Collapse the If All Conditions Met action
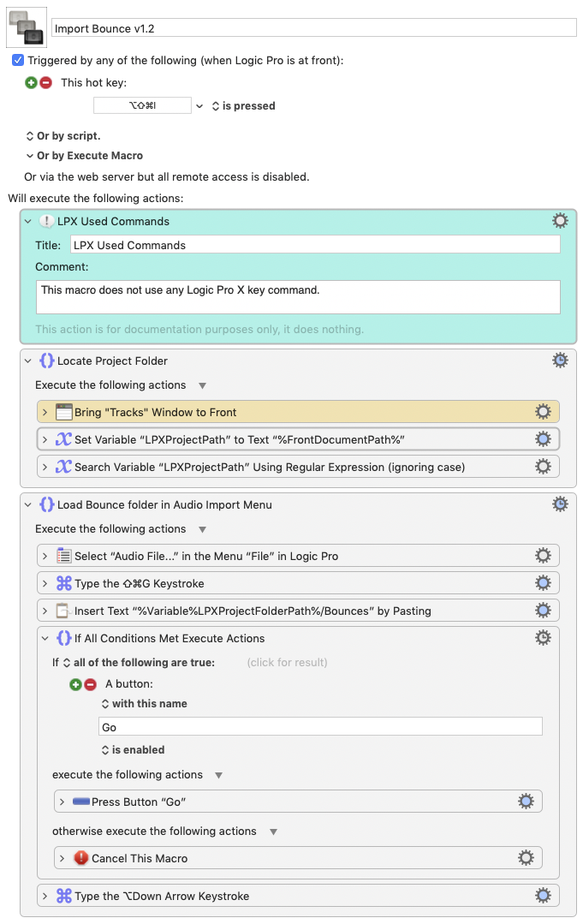Viewport: 583px width, 924px height. click(45, 639)
